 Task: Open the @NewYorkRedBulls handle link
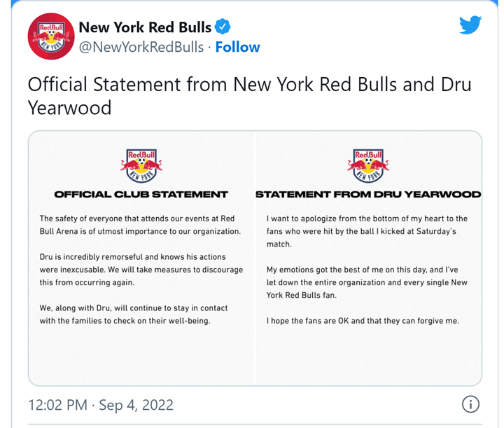[141, 47]
